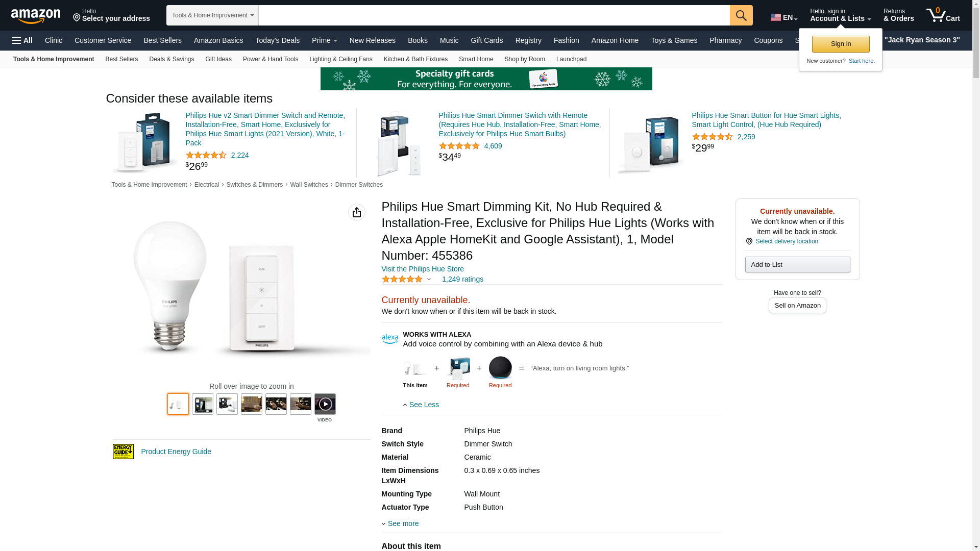Screen dimensions: 980x551
Task: Open Today's Deals nav item
Action: point(277,40)
